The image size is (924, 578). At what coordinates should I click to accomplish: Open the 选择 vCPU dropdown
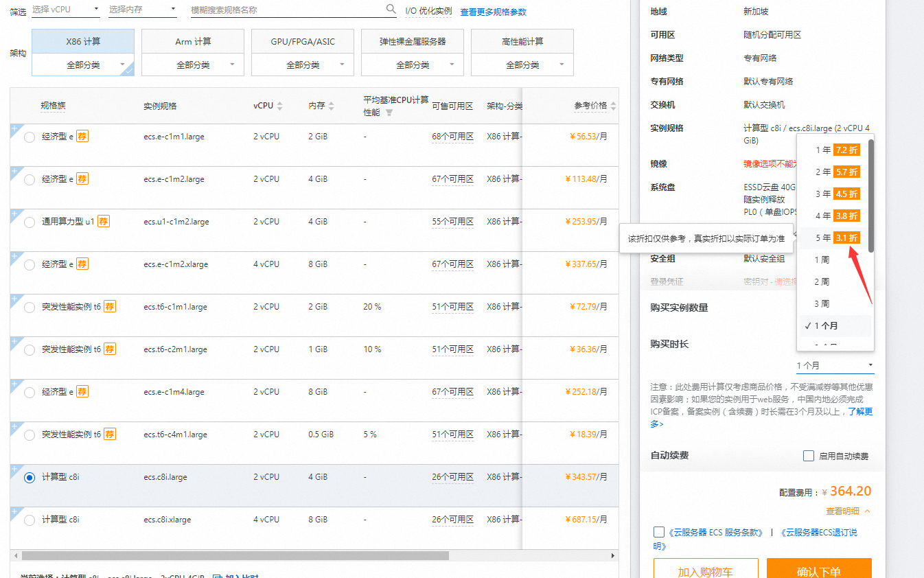point(66,10)
